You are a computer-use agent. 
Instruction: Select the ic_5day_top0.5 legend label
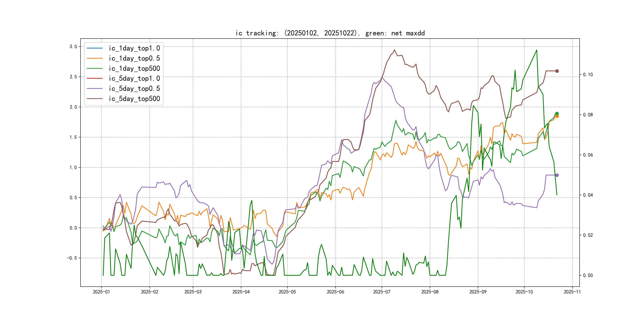coord(134,88)
